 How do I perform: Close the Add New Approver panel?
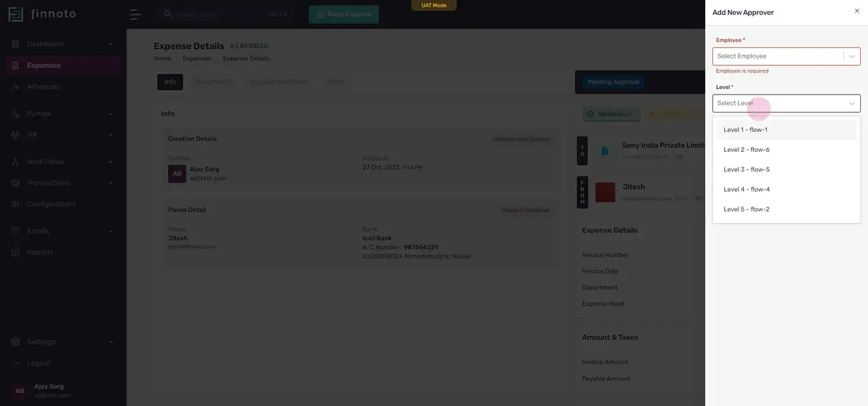[857, 11]
